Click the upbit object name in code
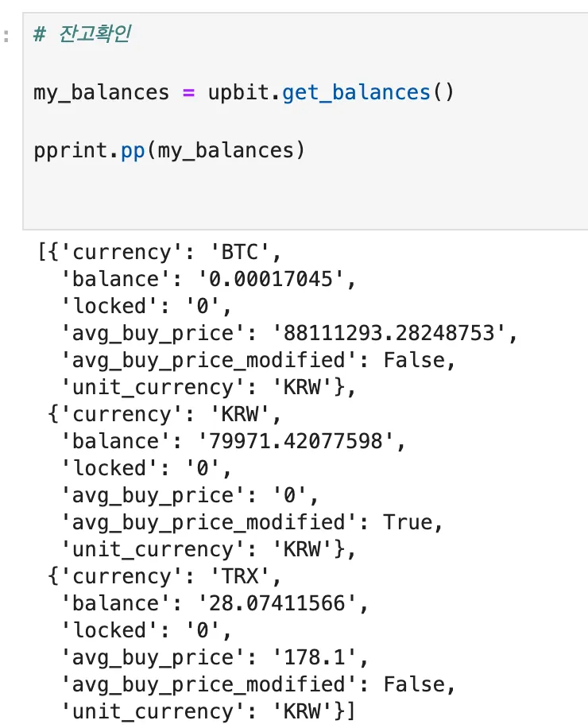 [x=242, y=92]
